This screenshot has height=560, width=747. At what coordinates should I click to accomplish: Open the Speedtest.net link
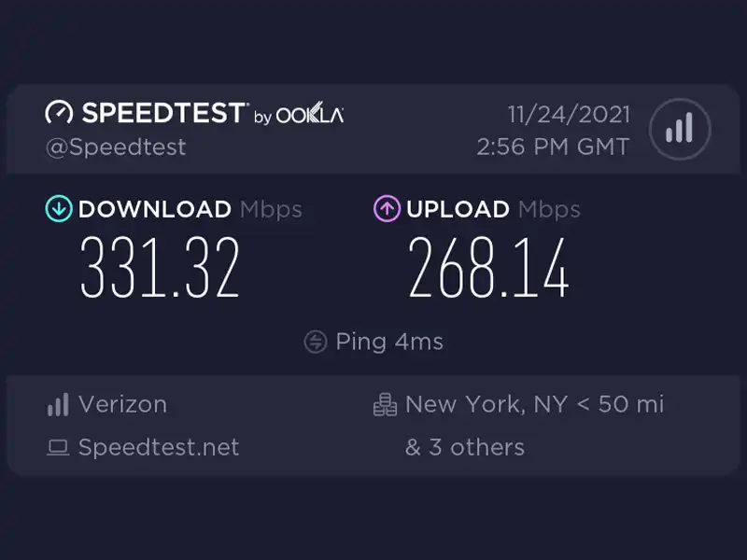[x=159, y=447]
